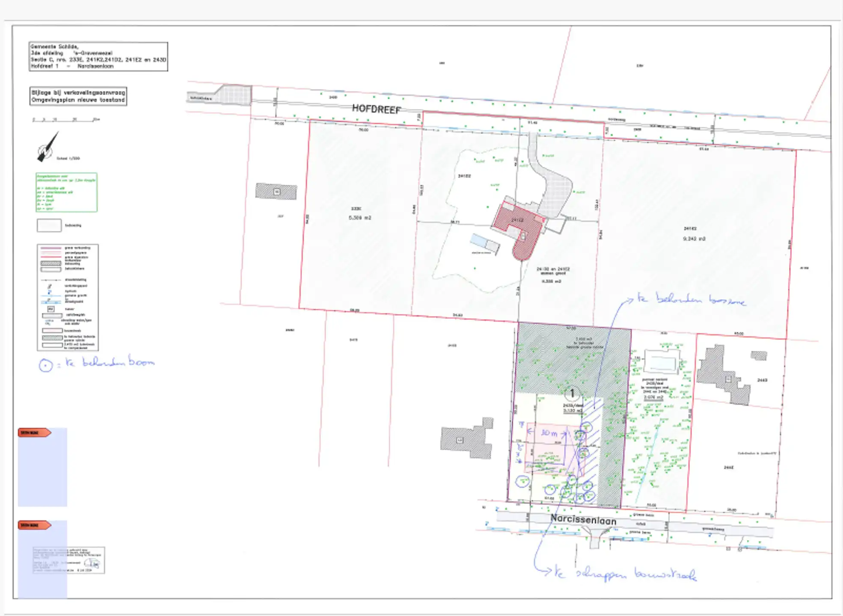
Task: Click the upper red Sign Here marker
Action: click(34, 432)
